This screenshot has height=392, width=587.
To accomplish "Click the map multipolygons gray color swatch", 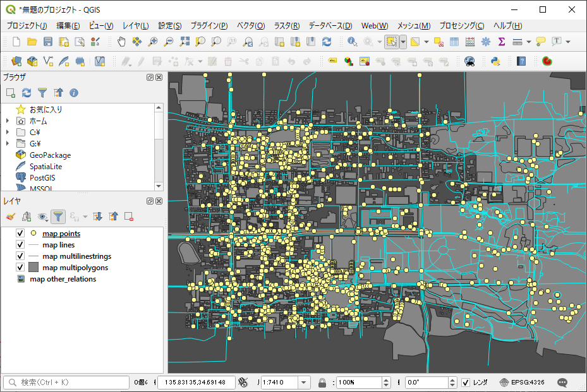I will coord(34,268).
